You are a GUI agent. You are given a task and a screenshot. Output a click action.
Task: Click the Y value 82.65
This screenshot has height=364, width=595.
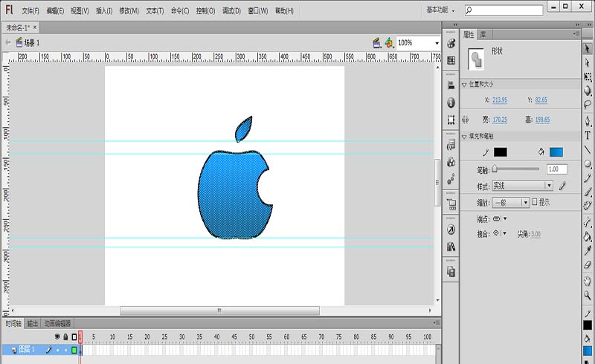point(541,100)
